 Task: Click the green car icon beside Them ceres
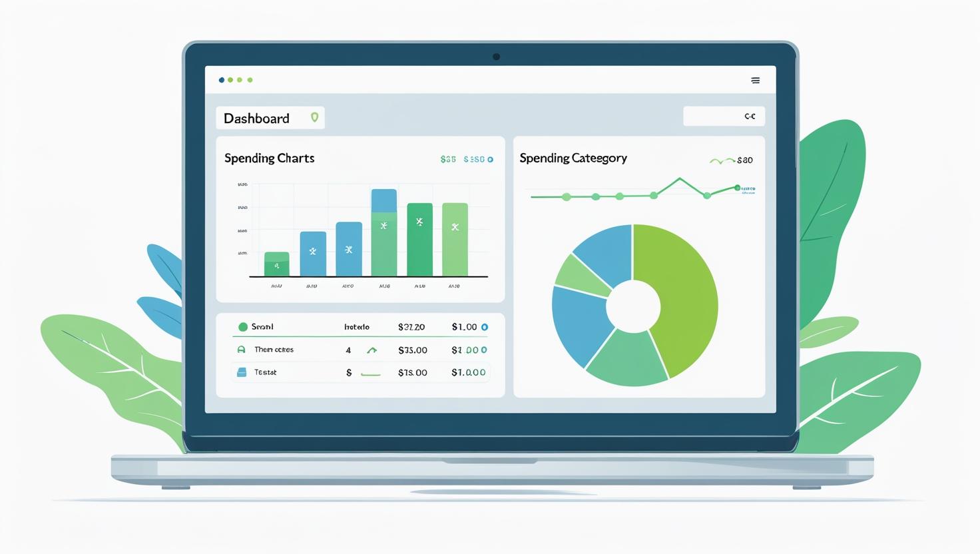[242, 350]
